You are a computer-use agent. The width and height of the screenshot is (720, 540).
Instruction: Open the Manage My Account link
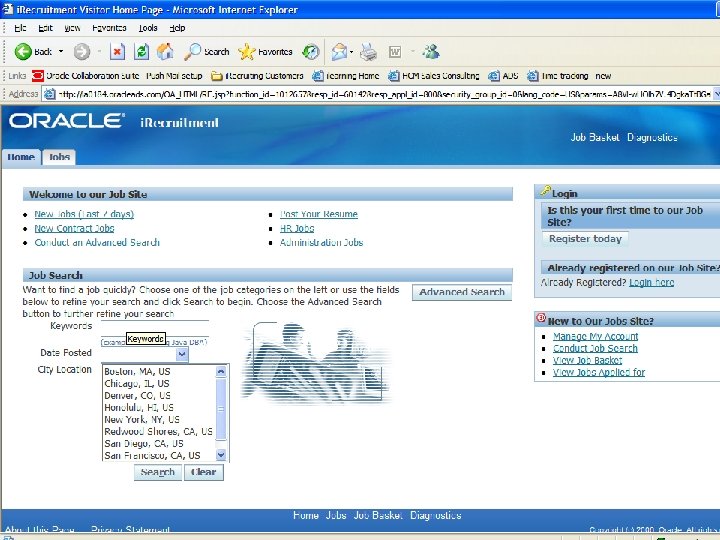pyautogui.click(x=596, y=337)
